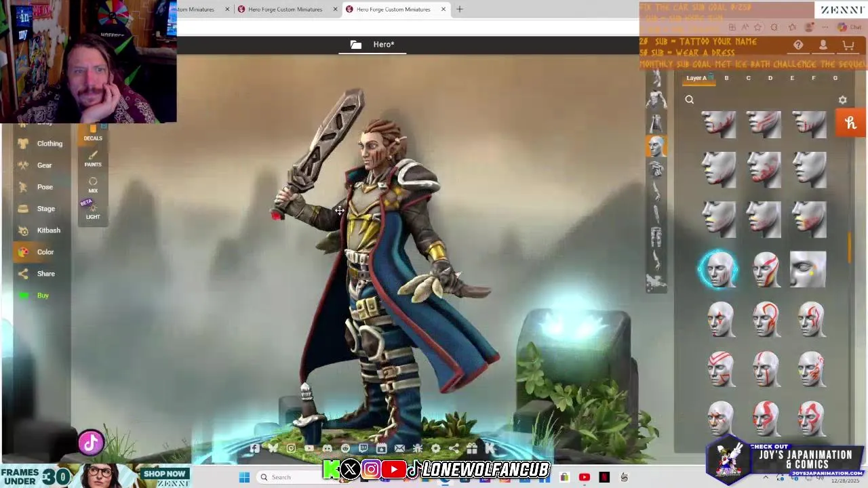Open the shopping cart icon in header
Image resolution: width=868 pixels, height=488 pixels.
click(x=848, y=45)
